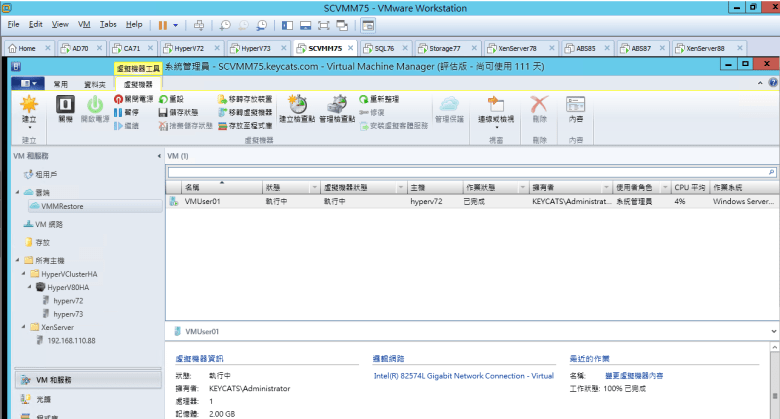This screenshot has height=419, width=780.
Task: Collapse the XenServer tree node
Action: tap(27, 327)
